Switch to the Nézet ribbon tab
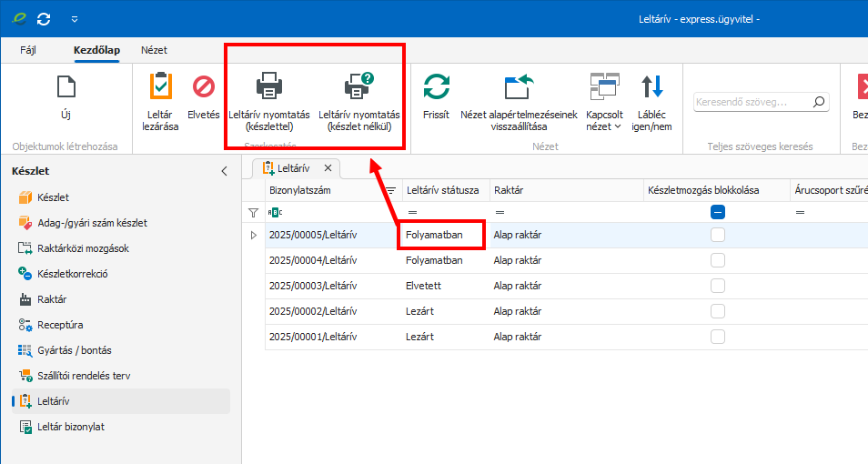Image resolution: width=868 pixels, height=464 pixels. pos(154,50)
